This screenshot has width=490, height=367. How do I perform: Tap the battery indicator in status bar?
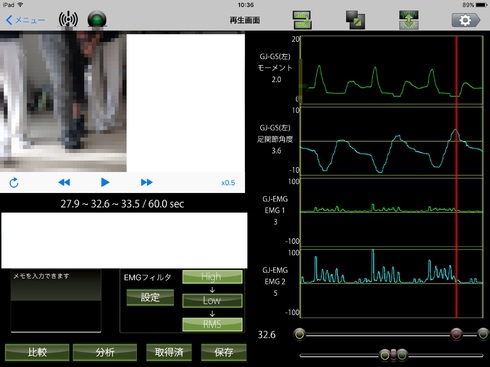click(x=482, y=5)
